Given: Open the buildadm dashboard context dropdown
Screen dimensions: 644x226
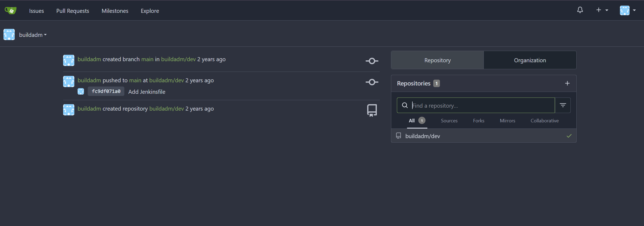Looking at the screenshot, I should 33,35.
